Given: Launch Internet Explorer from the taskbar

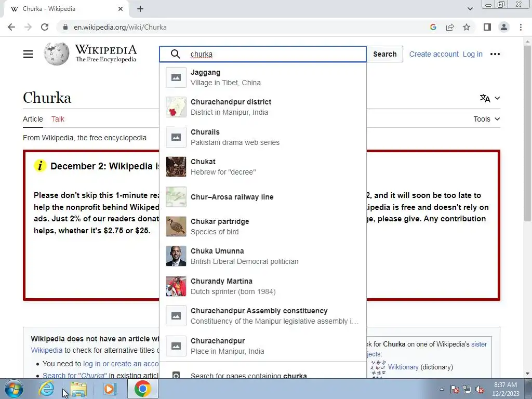Looking at the screenshot, I should tap(46, 389).
